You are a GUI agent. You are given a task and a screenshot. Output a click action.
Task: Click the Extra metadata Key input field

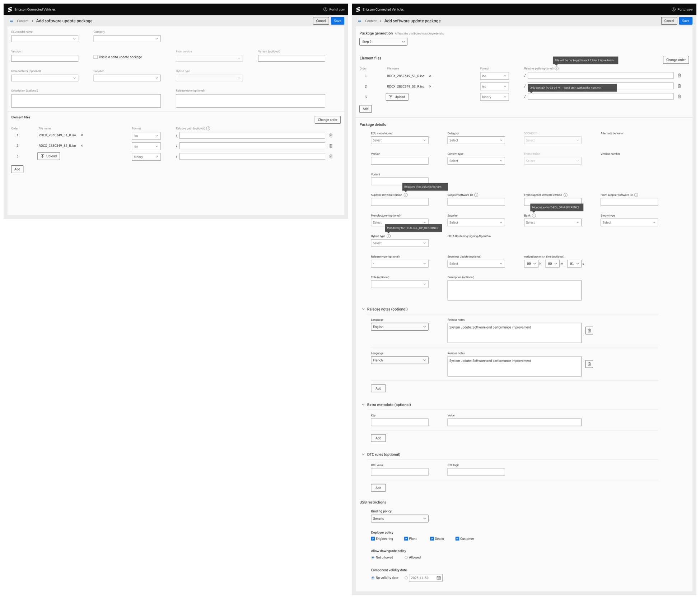399,423
